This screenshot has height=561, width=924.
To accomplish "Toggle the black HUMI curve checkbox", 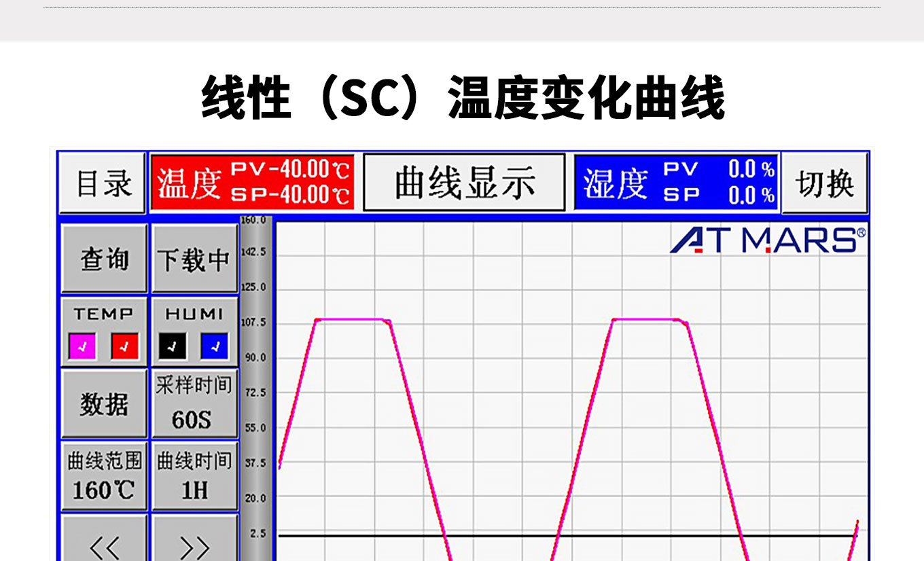I will pos(173,347).
